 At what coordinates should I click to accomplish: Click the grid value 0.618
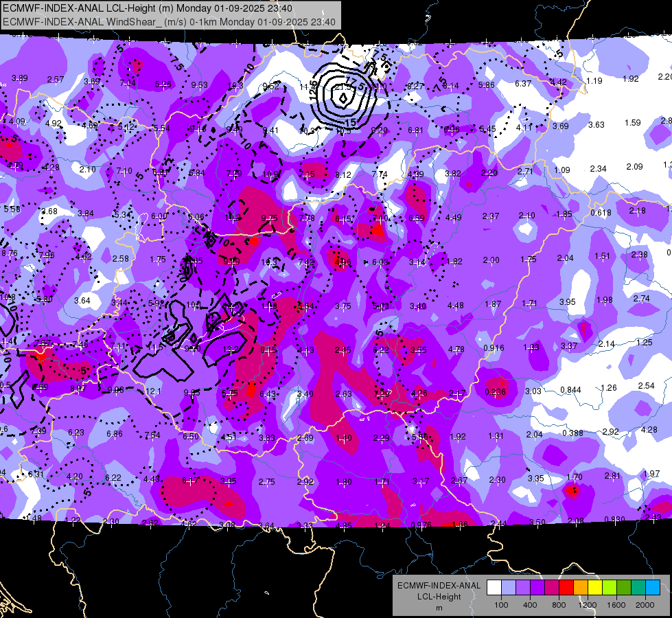(601, 213)
